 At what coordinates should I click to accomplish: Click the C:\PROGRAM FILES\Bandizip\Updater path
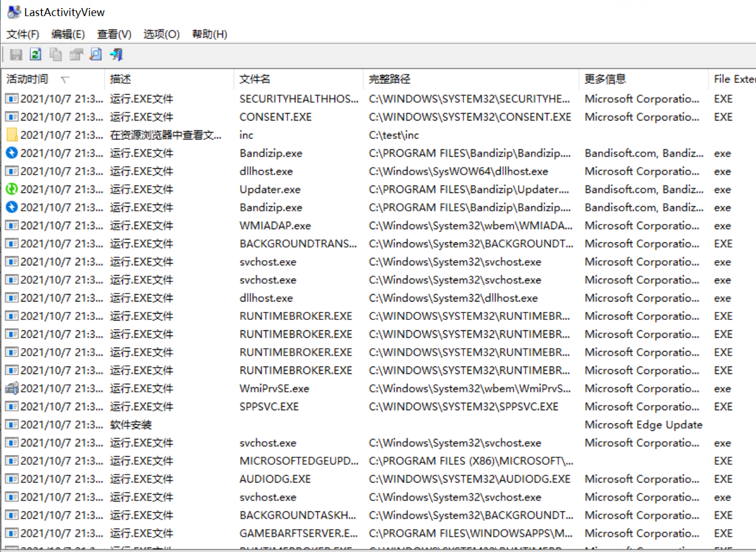[470, 189]
